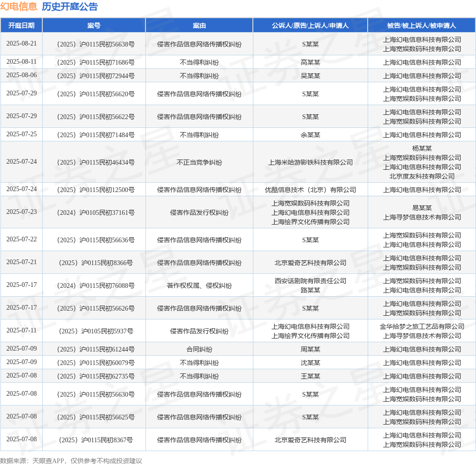
Task: Click cause cell 不正当竞争纠纷
Action: coord(199,162)
